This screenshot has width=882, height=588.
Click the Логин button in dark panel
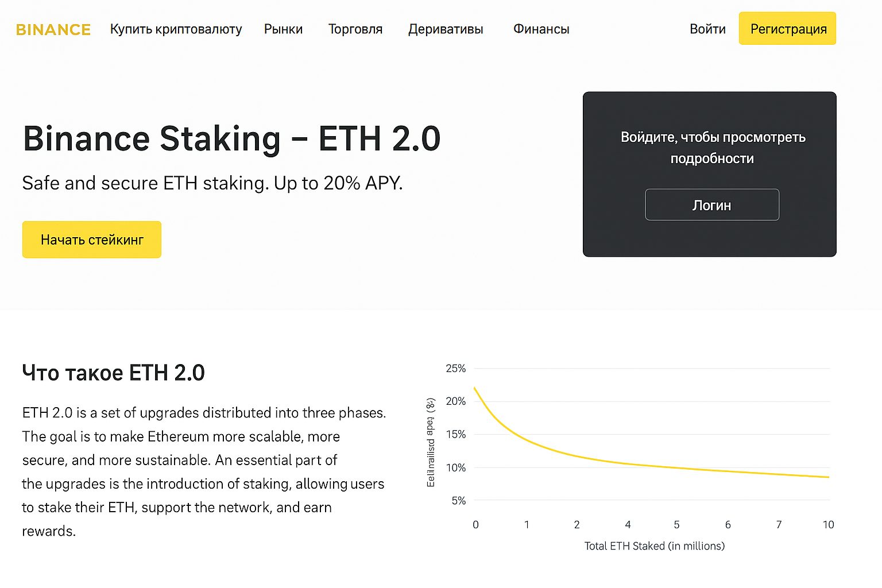pyautogui.click(x=711, y=204)
